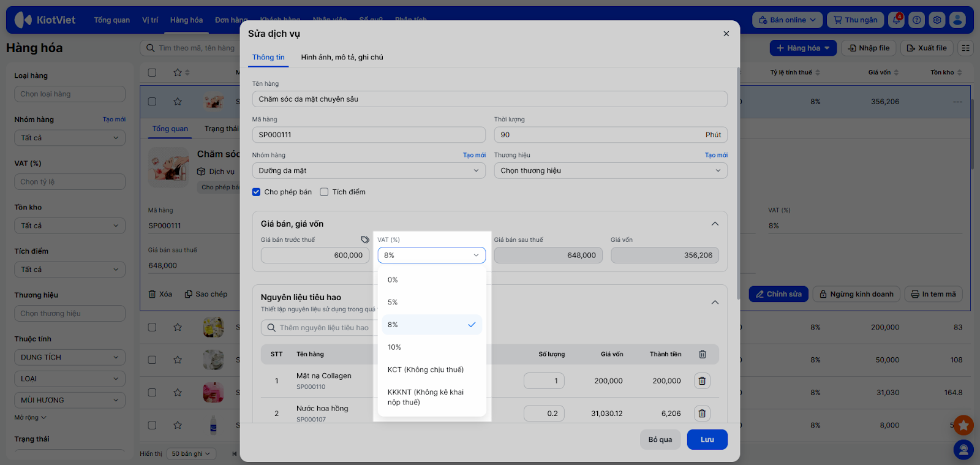This screenshot has height=465, width=980.
Task: Close the Sửa dịch vụ dialog
Action: (726, 34)
